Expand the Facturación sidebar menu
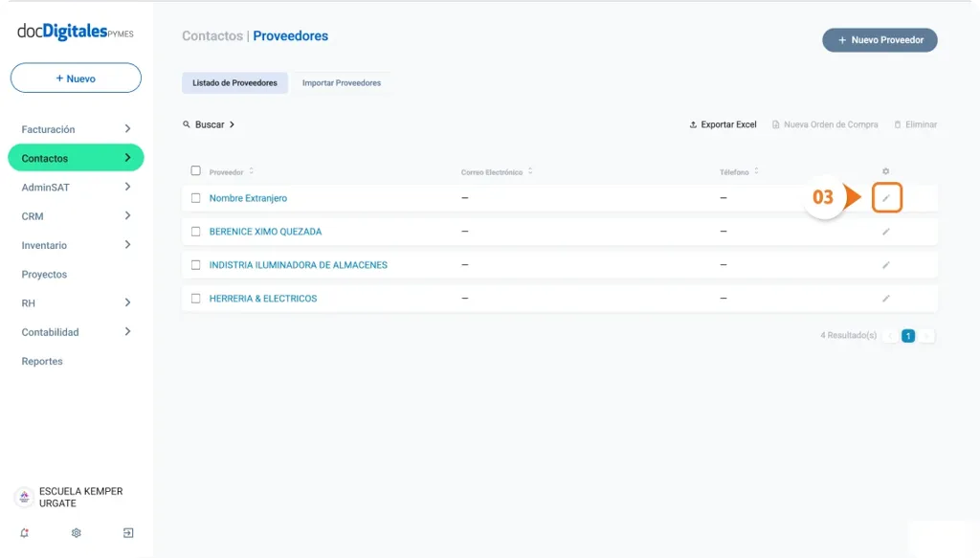Image resolution: width=980 pixels, height=558 pixels. [x=127, y=129]
